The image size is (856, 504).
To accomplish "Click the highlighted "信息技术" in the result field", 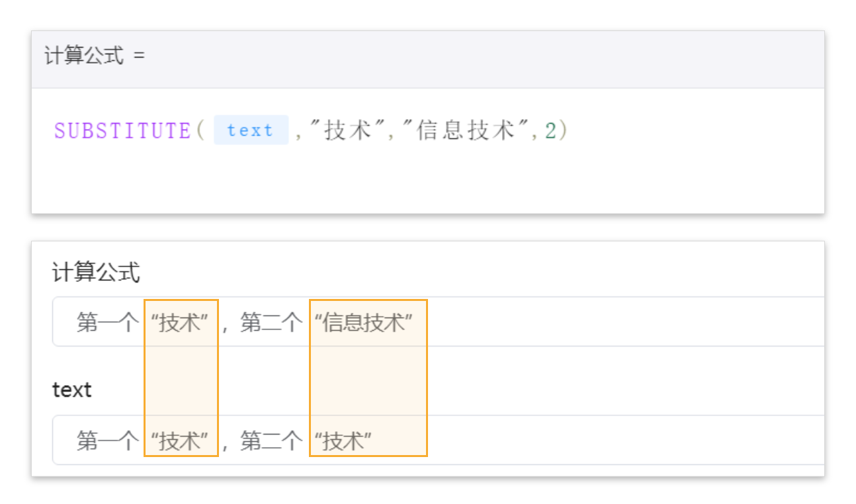I will point(364,323).
